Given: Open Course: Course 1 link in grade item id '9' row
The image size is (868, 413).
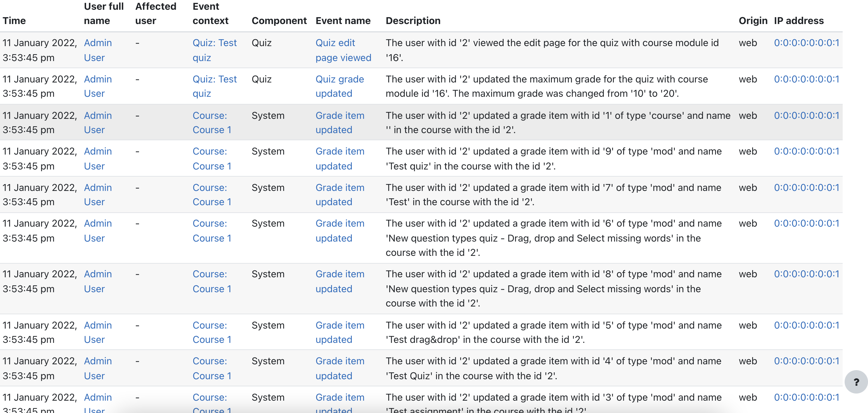Looking at the screenshot, I should click(212, 159).
